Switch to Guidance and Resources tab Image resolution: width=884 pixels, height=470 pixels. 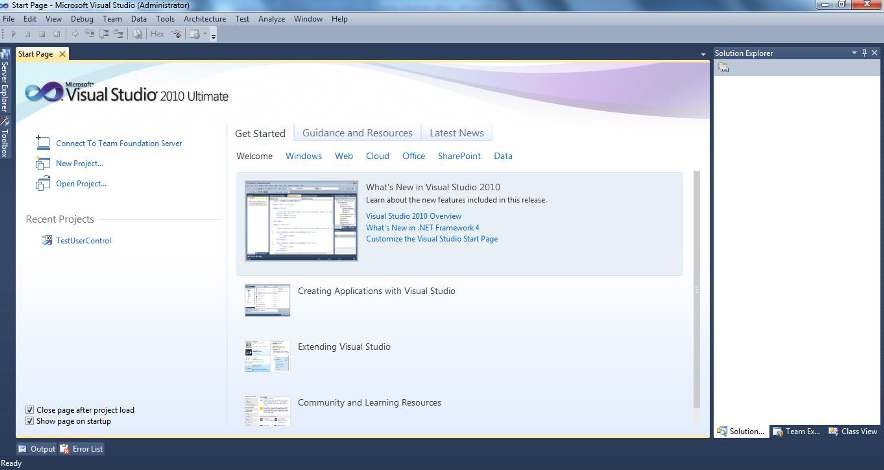[357, 133]
